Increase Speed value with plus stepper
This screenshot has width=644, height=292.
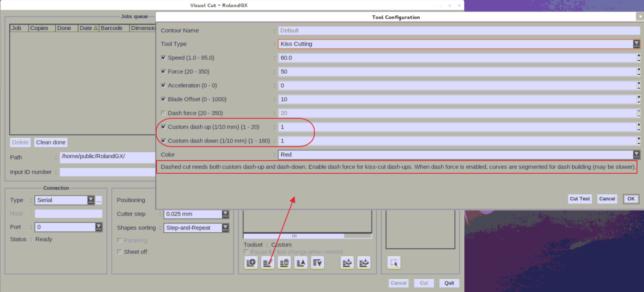point(638,56)
